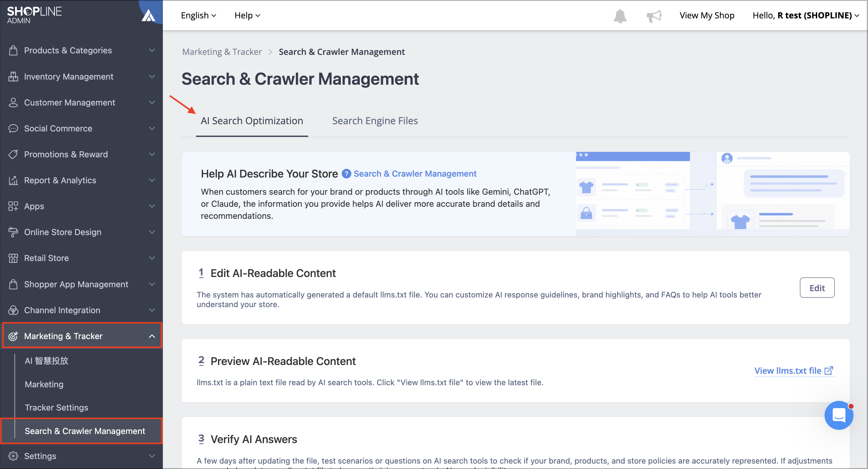Open the Search & Crawler Management help link

(415, 174)
